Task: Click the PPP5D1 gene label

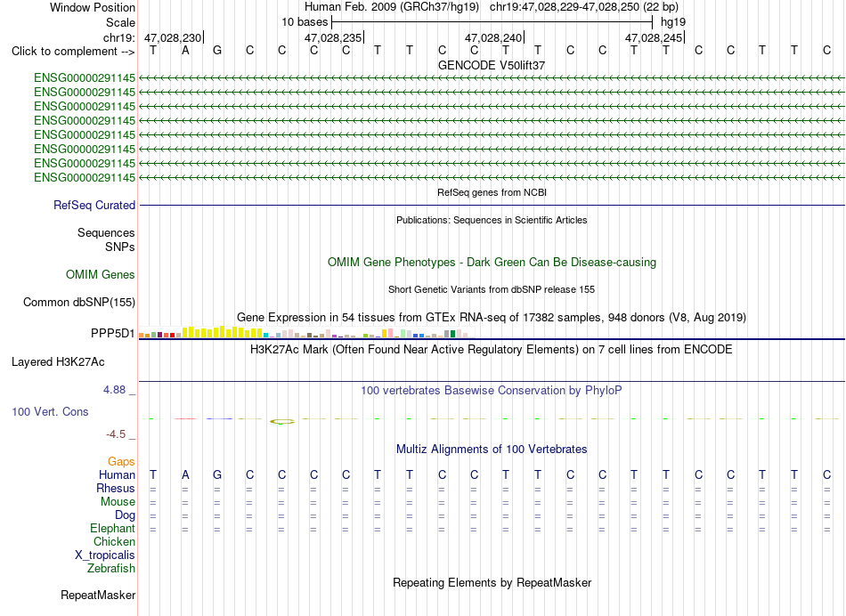Action: click(x=113, y=333)
